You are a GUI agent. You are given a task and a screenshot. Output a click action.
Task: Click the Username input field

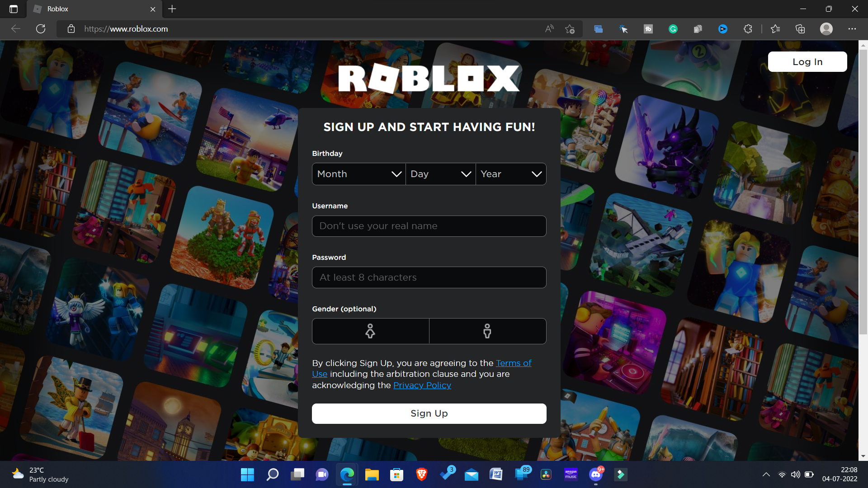pyautogui.click(x=429, y=226)
